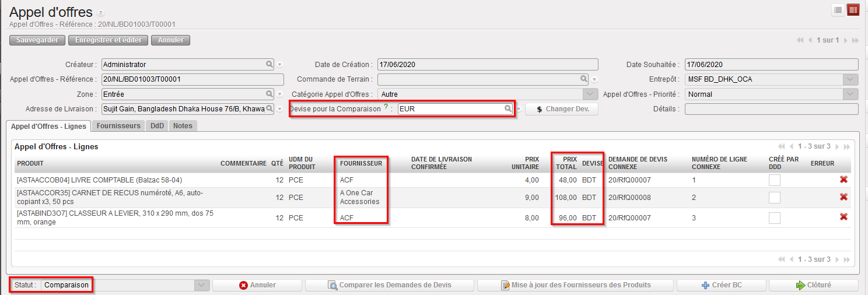
Task: Click the Date Souhaitée input field
Action: click(x=771, y=64)
